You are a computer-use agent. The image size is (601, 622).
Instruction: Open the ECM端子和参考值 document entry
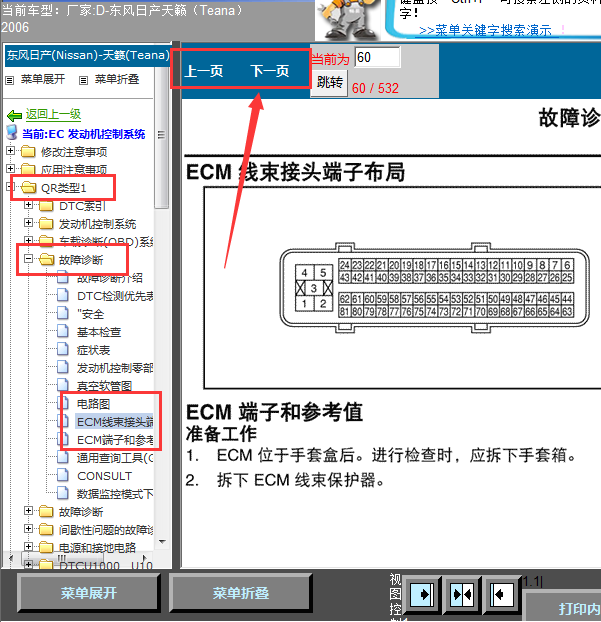pos(115,440)
